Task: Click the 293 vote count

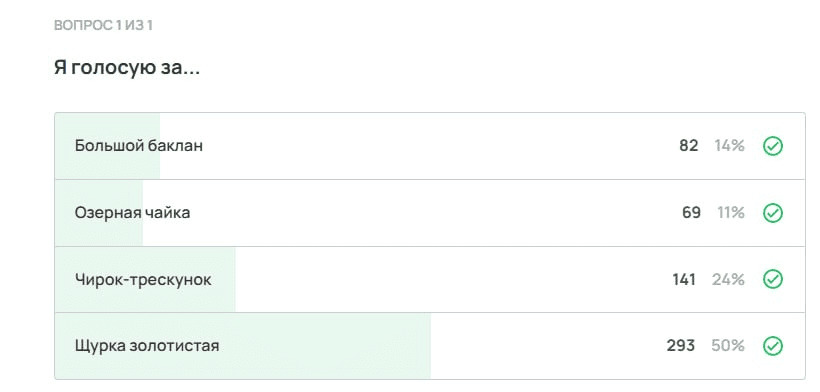Action: coord(681,345)
